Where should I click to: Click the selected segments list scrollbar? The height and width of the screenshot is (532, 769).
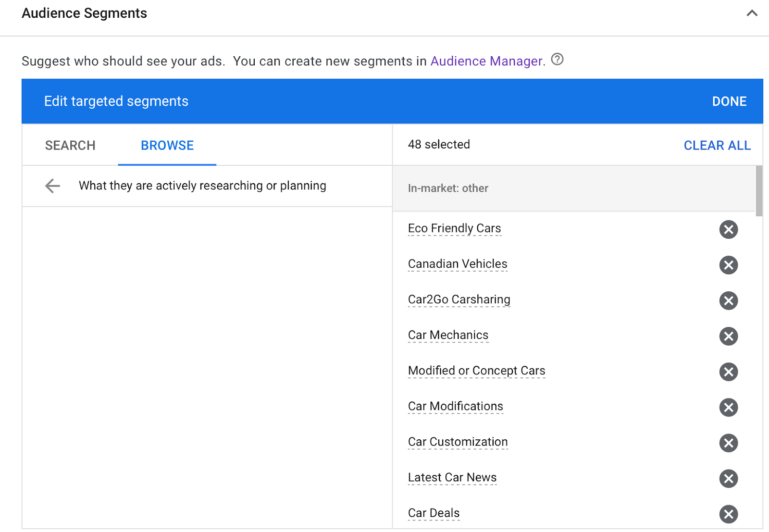759,191
